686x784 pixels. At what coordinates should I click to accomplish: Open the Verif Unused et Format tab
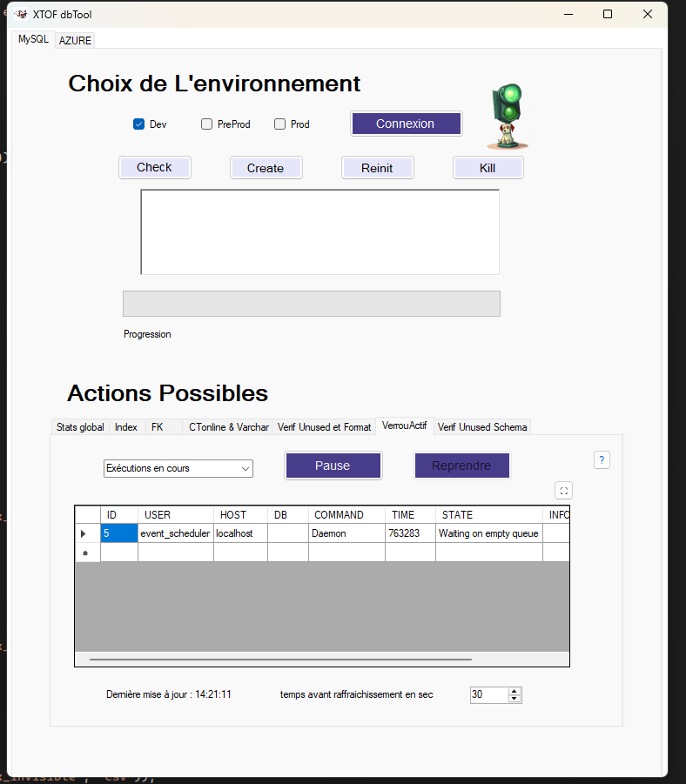324,427
